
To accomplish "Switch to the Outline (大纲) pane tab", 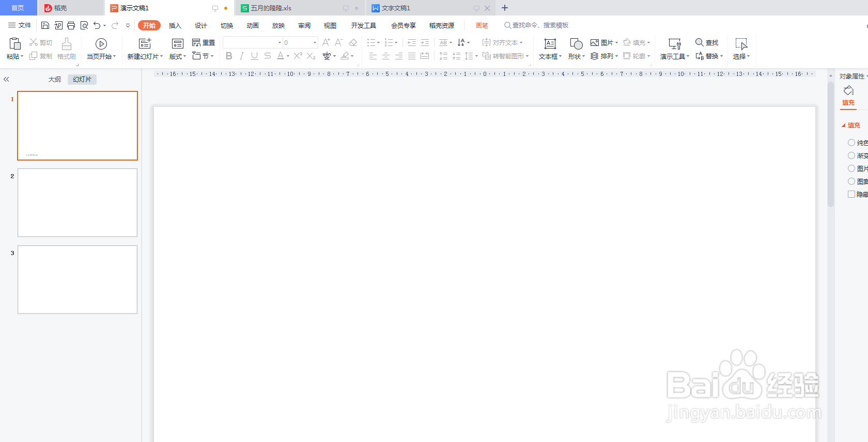I will click(x=55, y=79).
